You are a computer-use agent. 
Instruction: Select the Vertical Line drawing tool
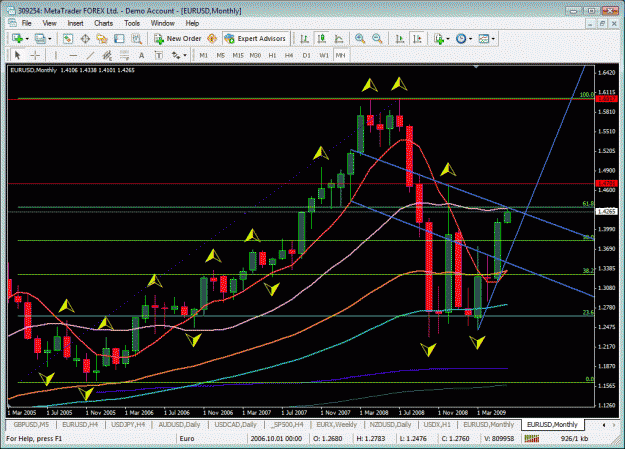tap(55, 55)
